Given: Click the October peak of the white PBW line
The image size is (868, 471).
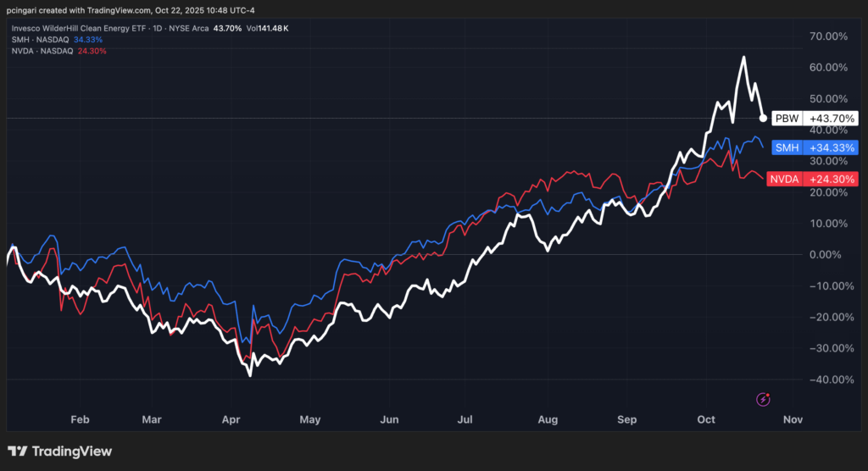Looking at the screenshot, I should point(743,58).
